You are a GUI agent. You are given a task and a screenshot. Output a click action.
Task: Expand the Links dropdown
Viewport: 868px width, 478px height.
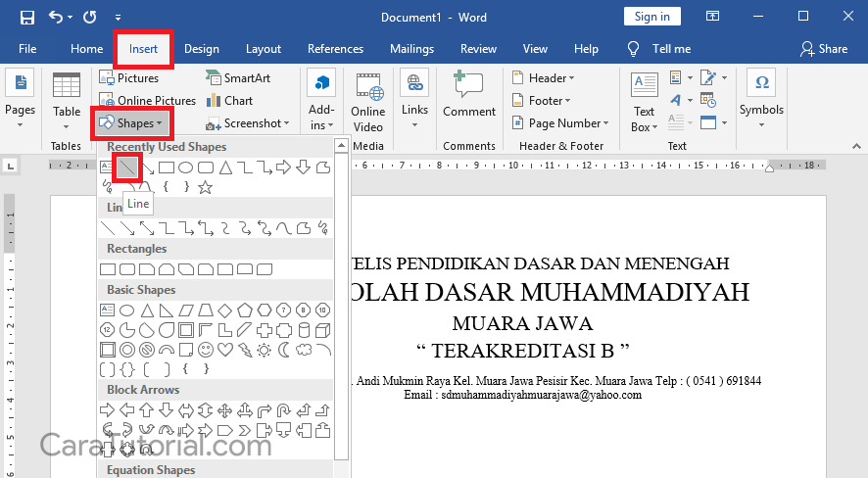[414, 100]
